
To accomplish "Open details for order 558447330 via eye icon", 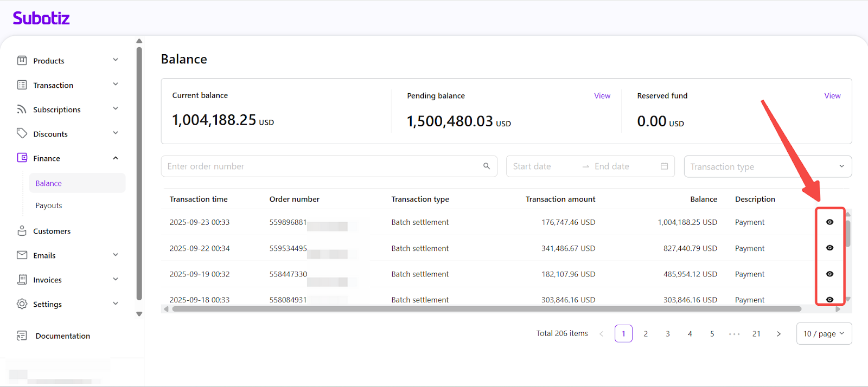I will 829,274.
